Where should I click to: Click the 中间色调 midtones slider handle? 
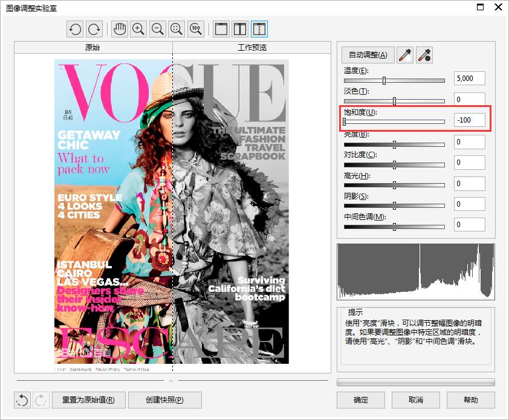pyautogui.click(x=394, y=227)
